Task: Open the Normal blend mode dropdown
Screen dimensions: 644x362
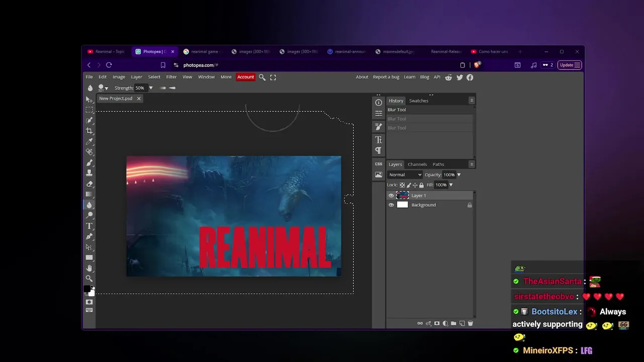Action: (405, 175)
